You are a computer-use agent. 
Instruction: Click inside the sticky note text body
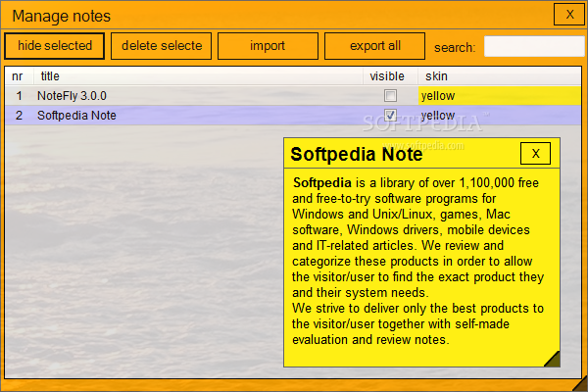coord(421,262)
